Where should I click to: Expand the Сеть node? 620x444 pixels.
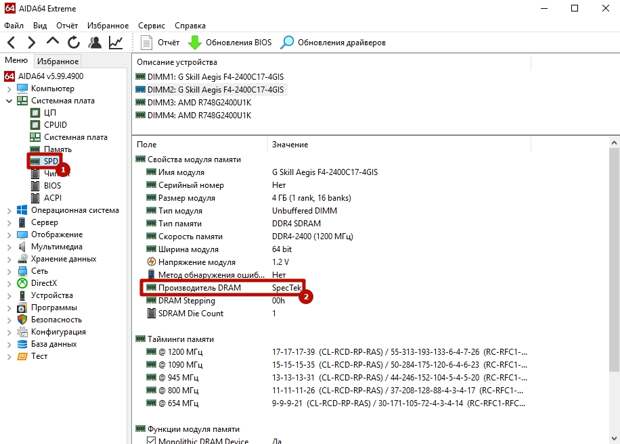point(9,272)
